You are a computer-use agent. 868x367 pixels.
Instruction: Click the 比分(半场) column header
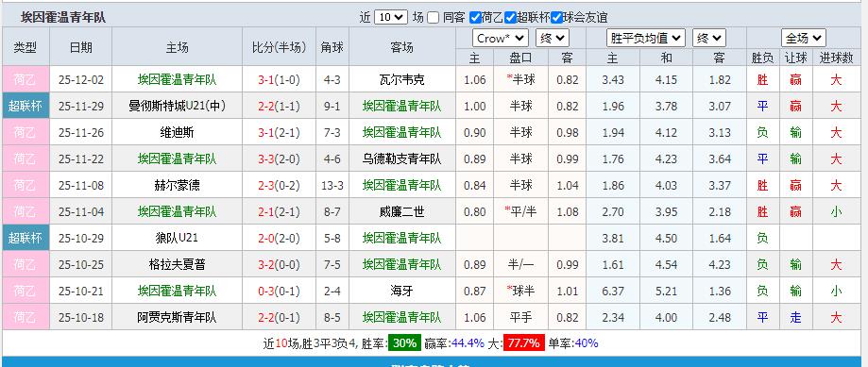(279, 47)
